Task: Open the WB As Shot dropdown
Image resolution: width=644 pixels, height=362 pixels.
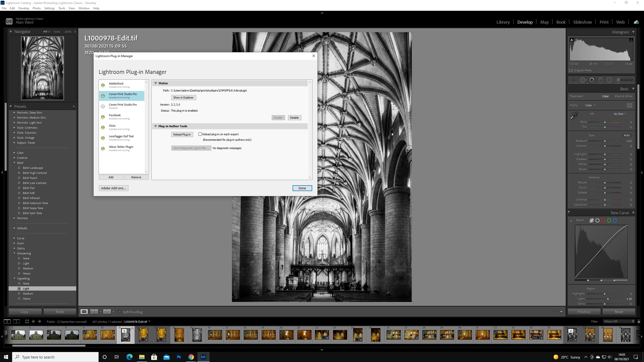Action: click(620, 114)
